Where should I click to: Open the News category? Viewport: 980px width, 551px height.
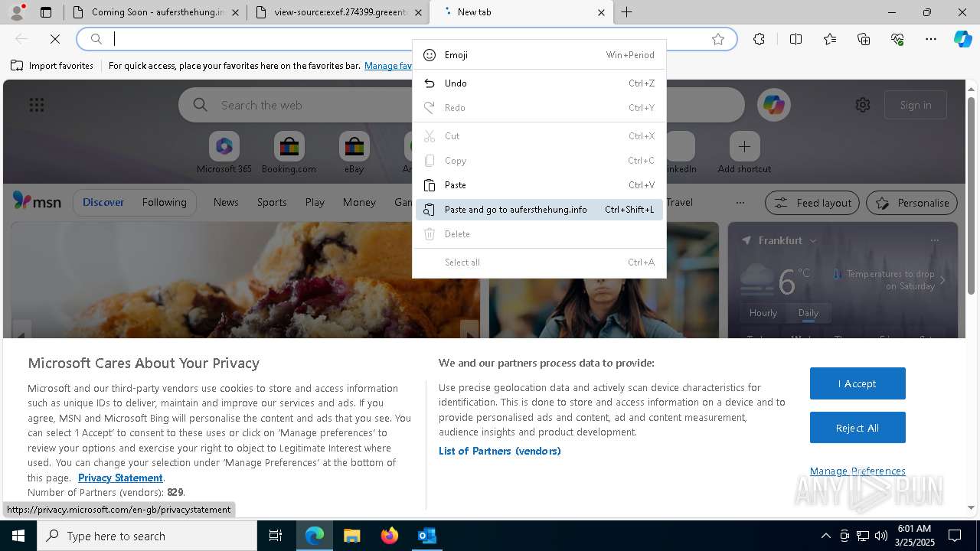point(226,202)
